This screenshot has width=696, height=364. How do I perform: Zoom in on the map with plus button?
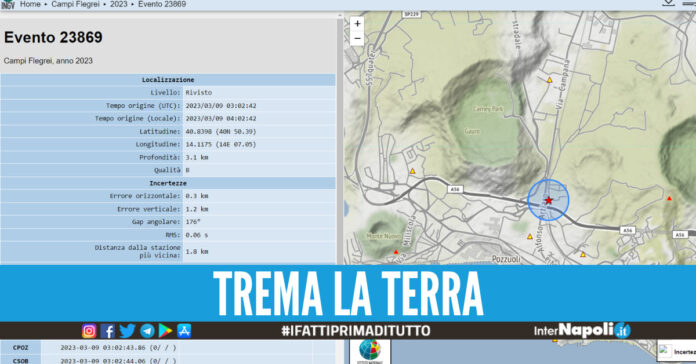click(357, 24)
